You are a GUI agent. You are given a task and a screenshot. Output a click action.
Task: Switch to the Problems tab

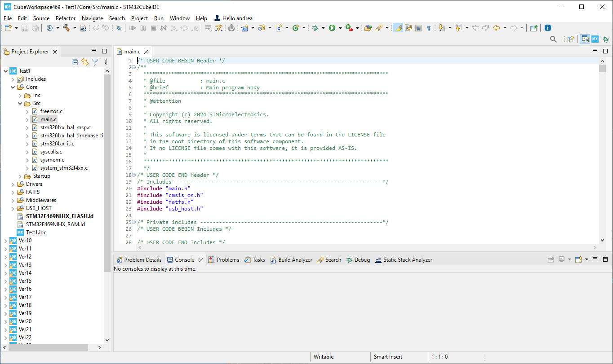[224, 260]
